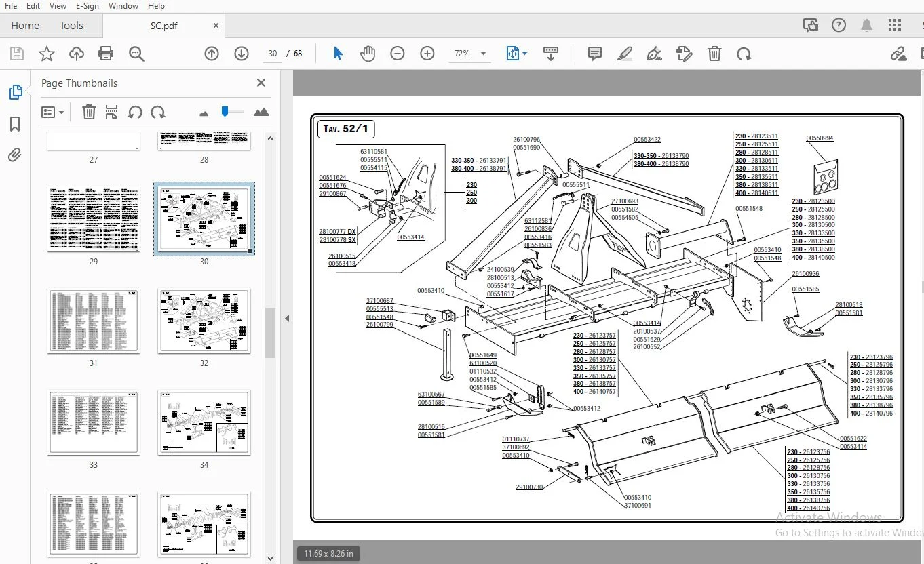Screen dimensions: 924x564
Task: Select the SC.pdf document tab
Action: (x=163, y=26)
